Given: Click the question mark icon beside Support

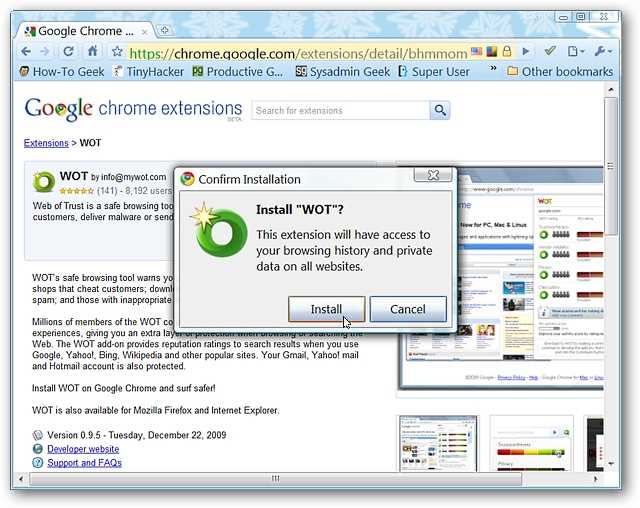Looking at the screenshot, I should click(38, 463).
